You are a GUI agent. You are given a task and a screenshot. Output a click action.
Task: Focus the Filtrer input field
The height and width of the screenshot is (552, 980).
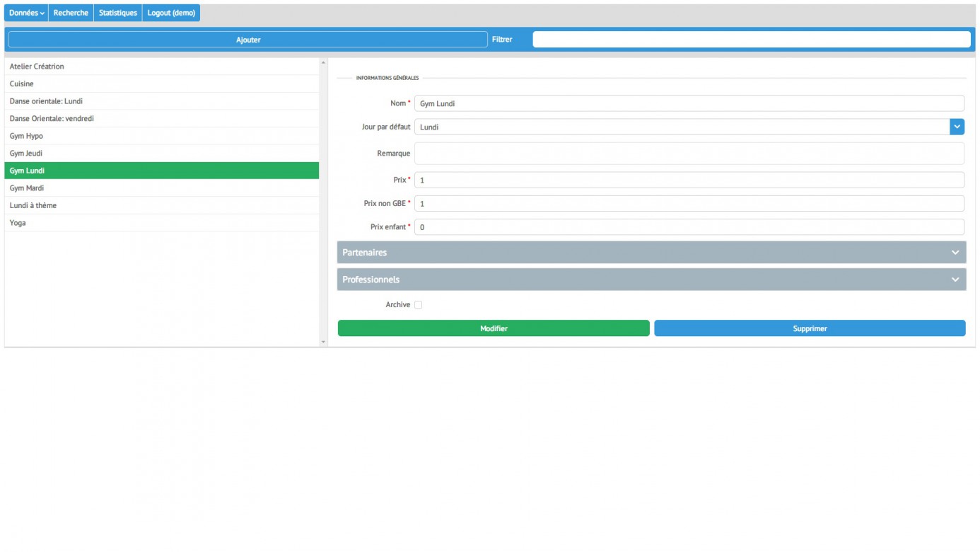[x=752, y=40]
